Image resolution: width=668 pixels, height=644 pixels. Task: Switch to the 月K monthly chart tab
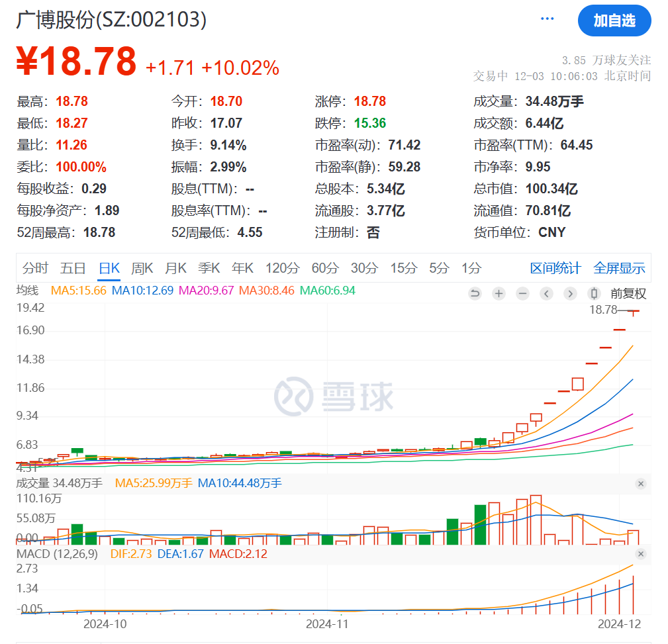(175, 268)
